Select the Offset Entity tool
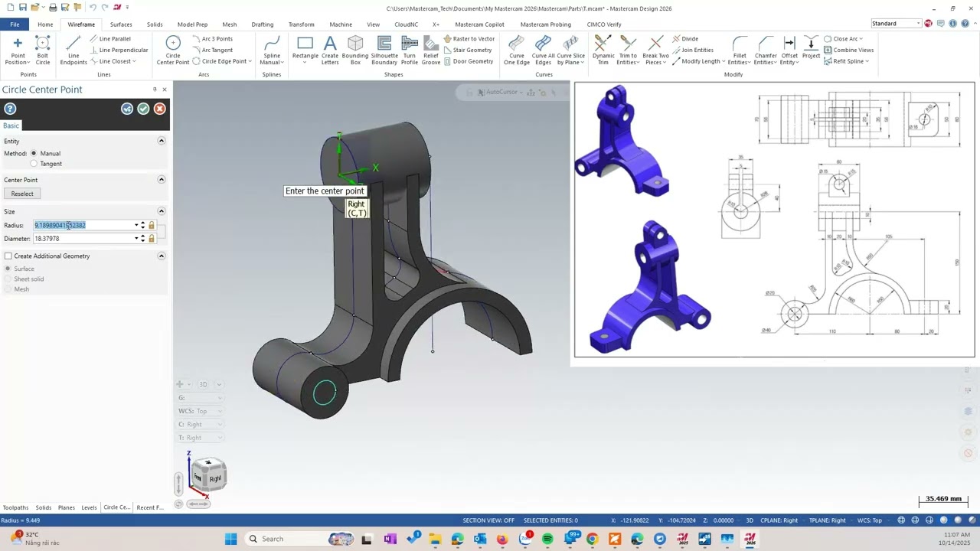Screen dimensions: 980x551 coord(789,50)
